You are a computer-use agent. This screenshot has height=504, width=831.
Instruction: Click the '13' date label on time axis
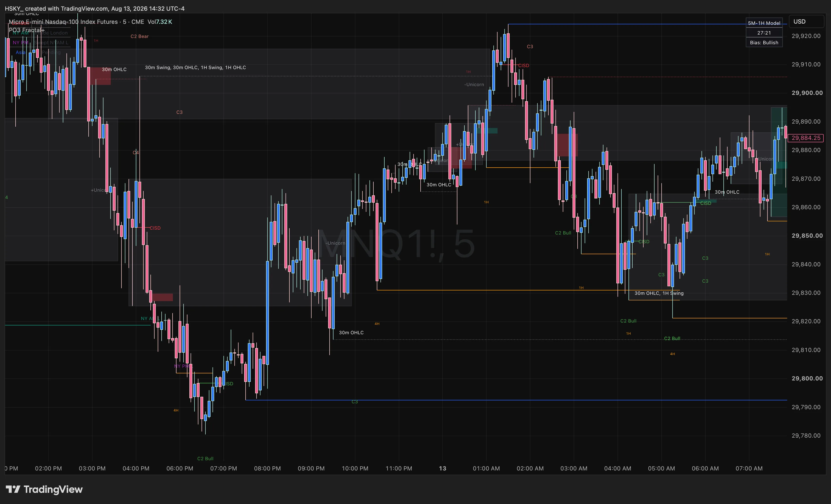(443, 468)
